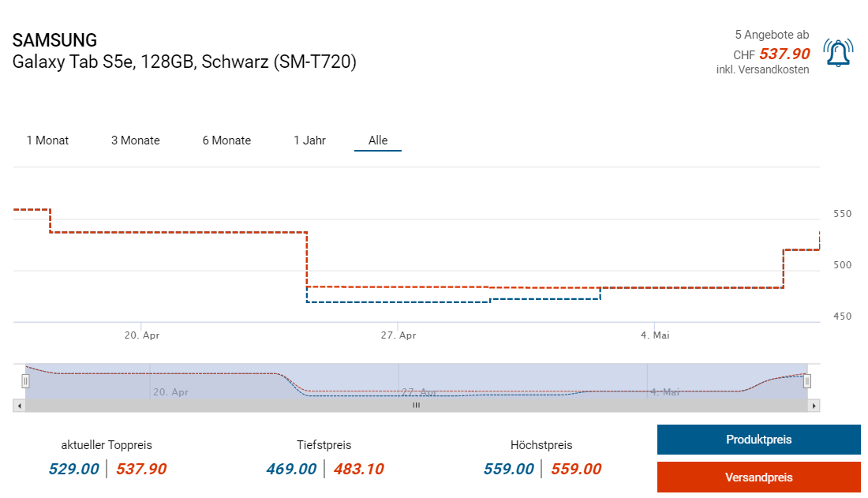Toggle the Produktpreis series button

758,440
